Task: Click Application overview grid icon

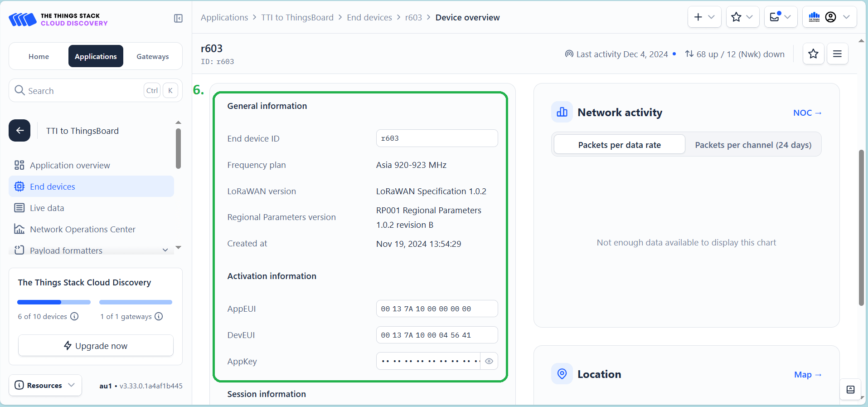Action: pos(19,165)
